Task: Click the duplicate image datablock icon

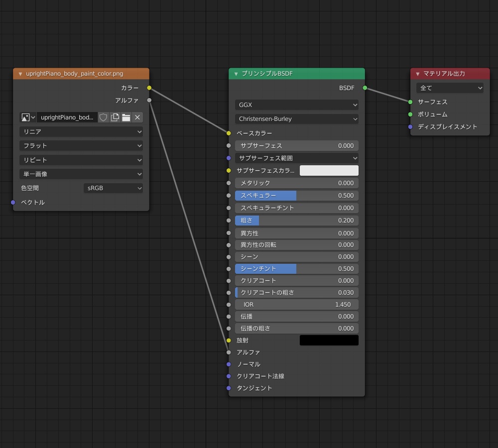Action: click(115, 117)
